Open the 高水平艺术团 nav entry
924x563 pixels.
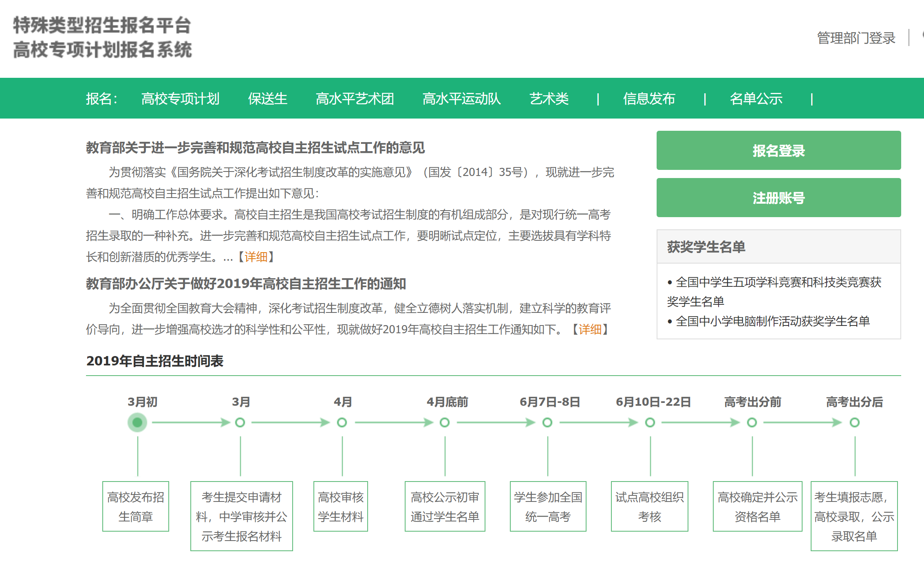tap(355, 99)
